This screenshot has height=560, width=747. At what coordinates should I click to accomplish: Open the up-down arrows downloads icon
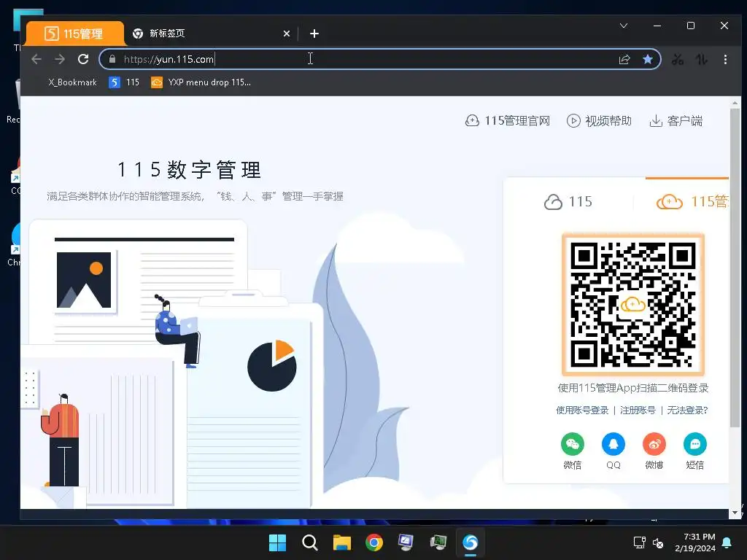click(701, 59)
